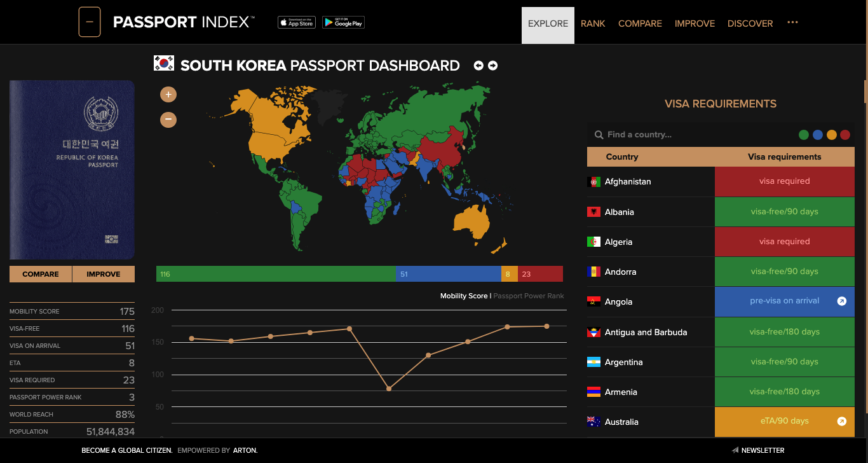
Task: Click Andorra's visa-free/90 days cell
Action: pos(785,272)
